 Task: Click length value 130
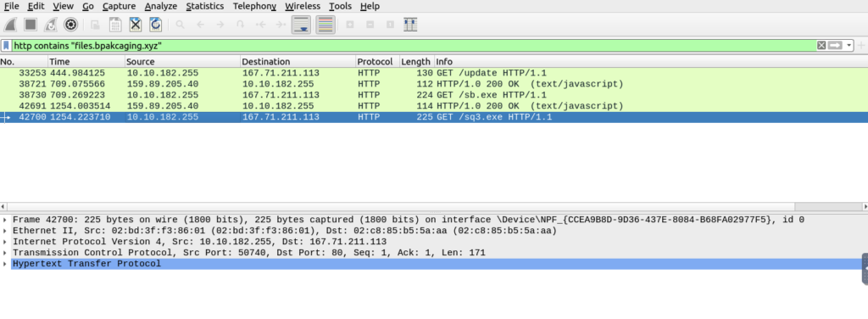(x=424, y=73)
